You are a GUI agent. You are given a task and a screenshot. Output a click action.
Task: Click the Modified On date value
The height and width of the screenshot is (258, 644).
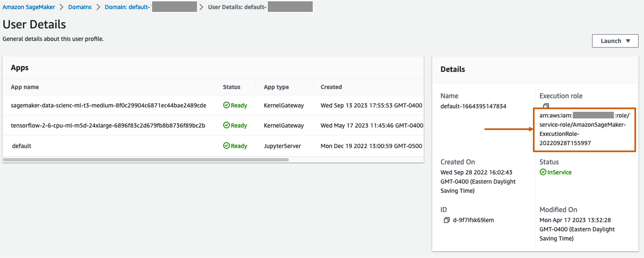(x=577, y=229)
